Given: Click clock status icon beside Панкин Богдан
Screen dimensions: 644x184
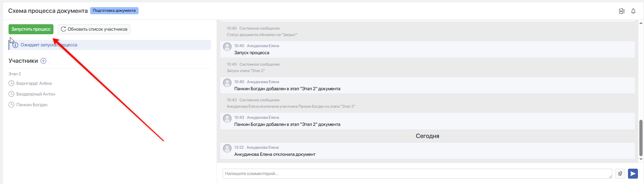Looking at the screenshot, I should tap(11, 105).
